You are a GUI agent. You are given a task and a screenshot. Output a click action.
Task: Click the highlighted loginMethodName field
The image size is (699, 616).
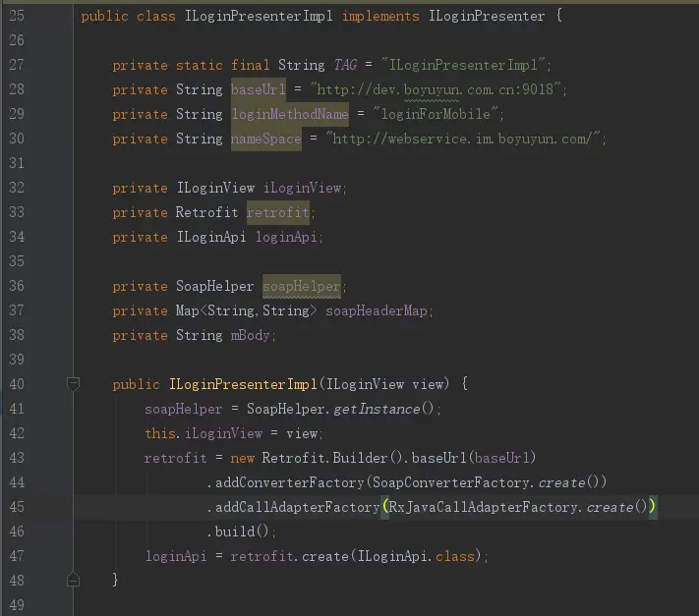(x=290, y=115)
